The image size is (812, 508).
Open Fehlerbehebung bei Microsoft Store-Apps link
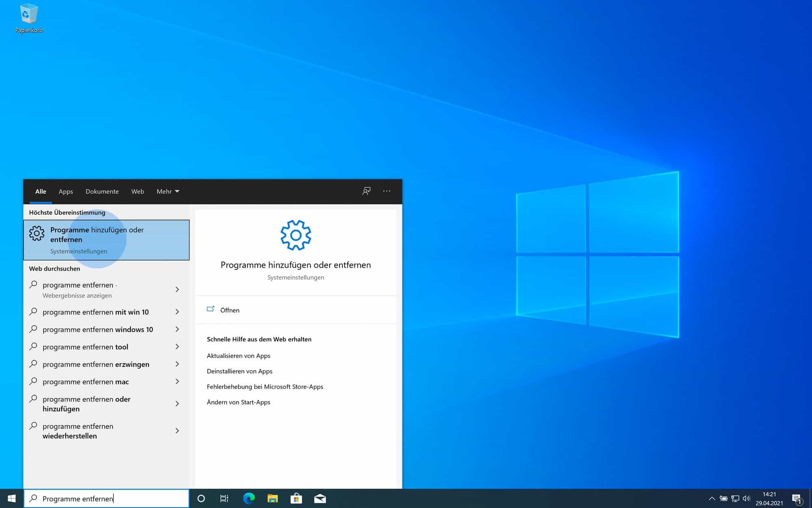(265, 386)
